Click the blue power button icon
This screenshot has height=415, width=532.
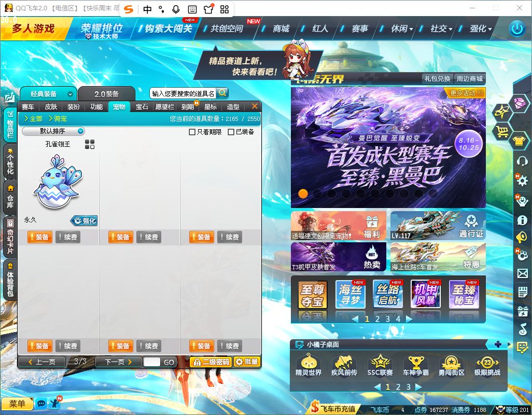pyautogui.click(x=517, y=29)
